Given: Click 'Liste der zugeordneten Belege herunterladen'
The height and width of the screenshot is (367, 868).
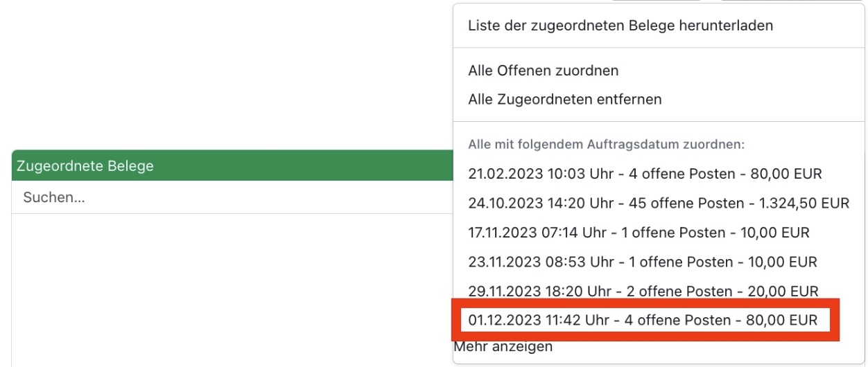Looking at the screenshot, I should [620, 26].
